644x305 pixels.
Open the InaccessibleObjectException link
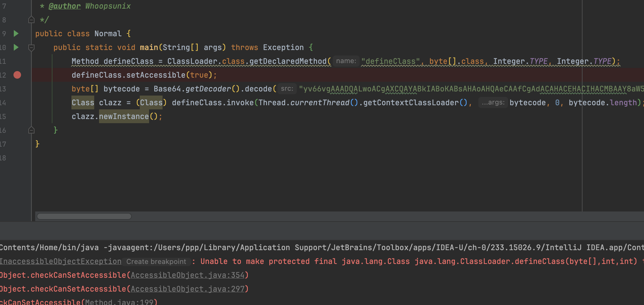click(61, 262)
